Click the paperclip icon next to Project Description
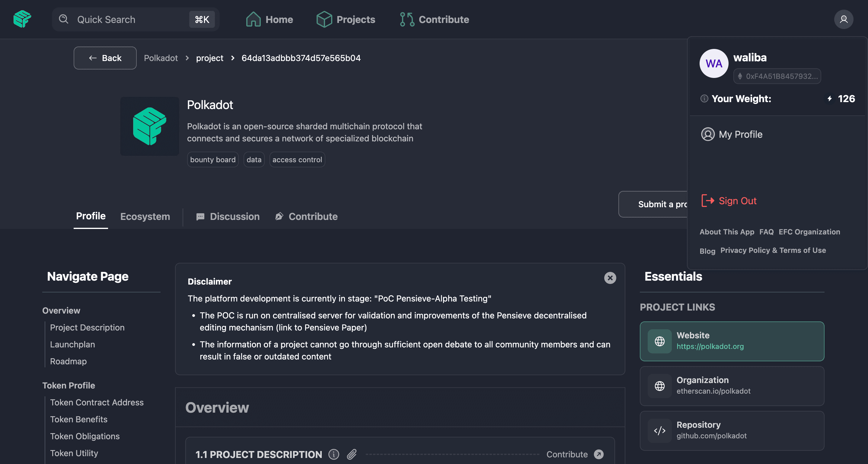This screenshot has width=868, height=464. [x=352, y=454]
